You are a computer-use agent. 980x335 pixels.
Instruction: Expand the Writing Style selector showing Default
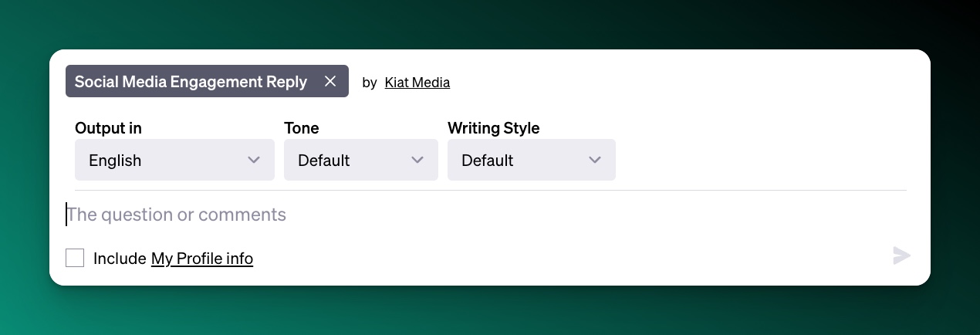pos(531,160)
